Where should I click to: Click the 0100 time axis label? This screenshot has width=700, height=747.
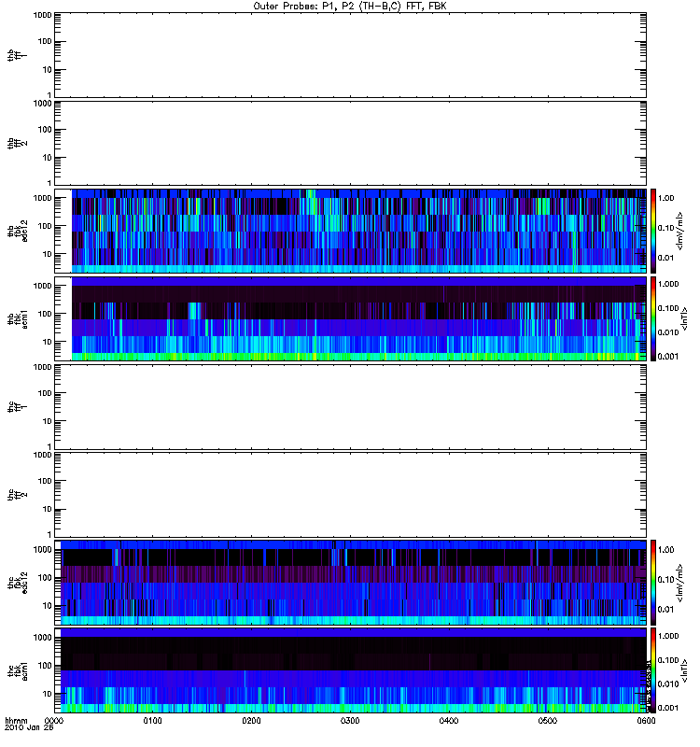point(152,721)
